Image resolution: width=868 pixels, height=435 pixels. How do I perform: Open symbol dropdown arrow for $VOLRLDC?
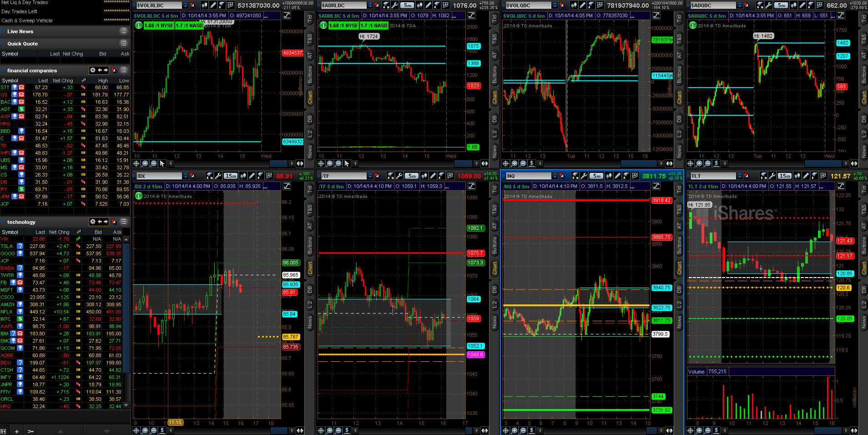pyautogui.click(x=186, y=5)
